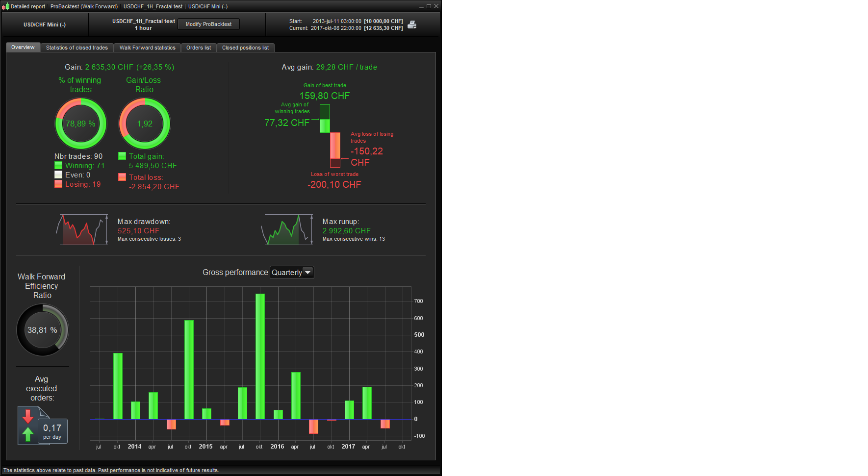Viewport: 868px width, 476px height.
Task: Click the '0,17 per day' orders value
Action: point(52,431)
